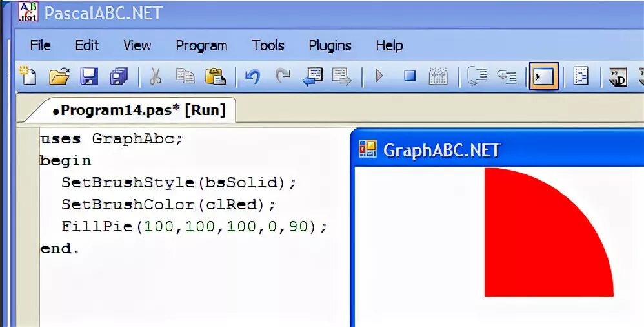644x327 pixels.
Task: Click the Save All stacked disks icon
Action: (x=119, y=76)
